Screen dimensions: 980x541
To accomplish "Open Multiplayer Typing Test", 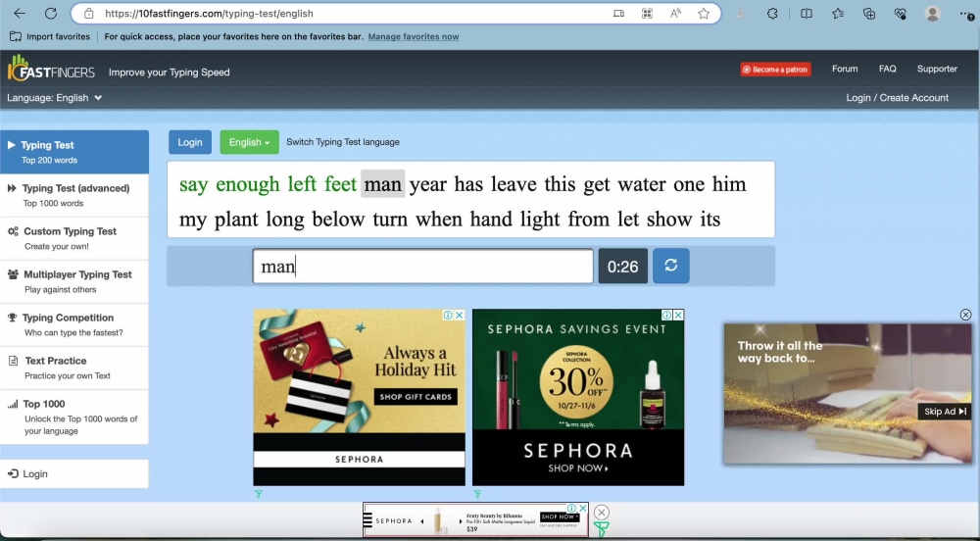I will [x=74, y=281].
